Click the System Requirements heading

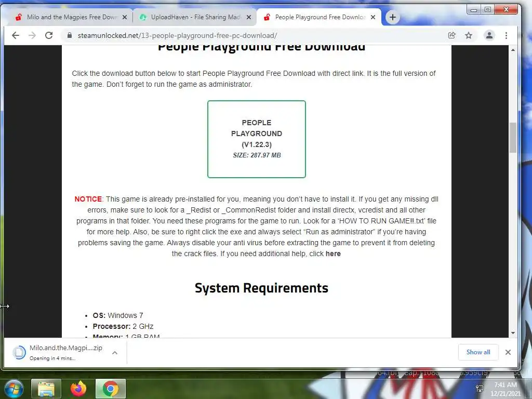click(x=261, y=288)
